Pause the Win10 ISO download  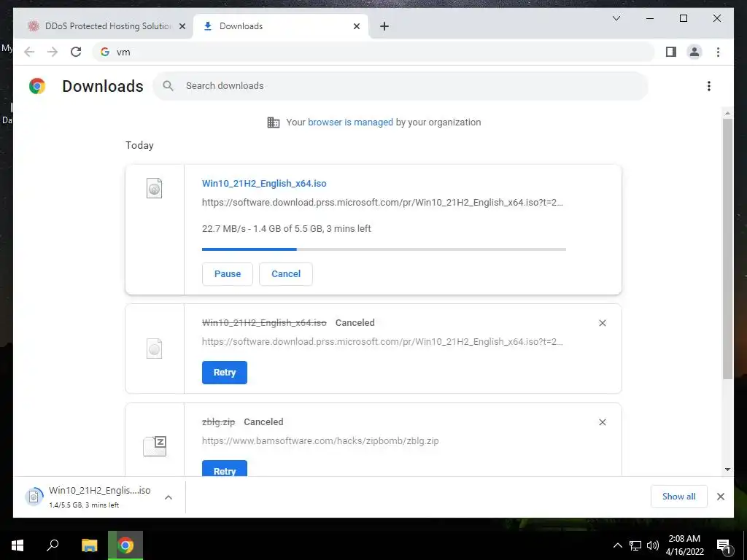pyautogui.click(x=228, y=274)
